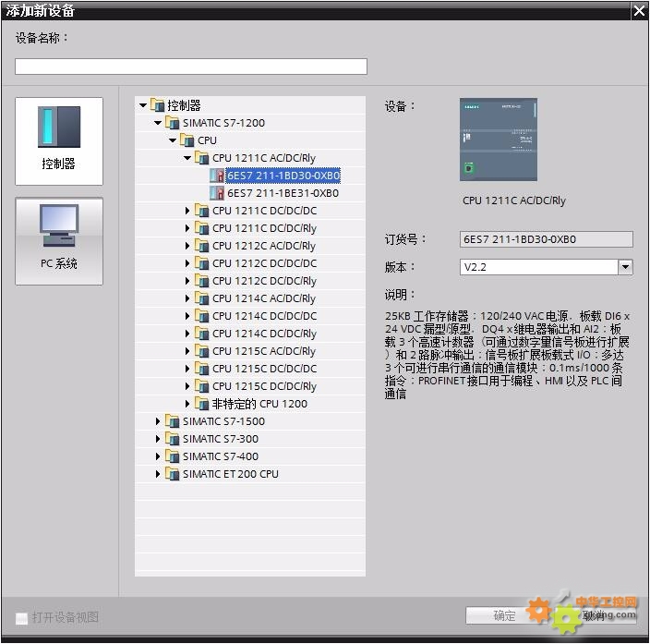Image resolution: width=650 pixels, height=644 pixels.
Task: Expand the CPU 1212C DC/DC/Rly node
Action: tap(187, 281)
